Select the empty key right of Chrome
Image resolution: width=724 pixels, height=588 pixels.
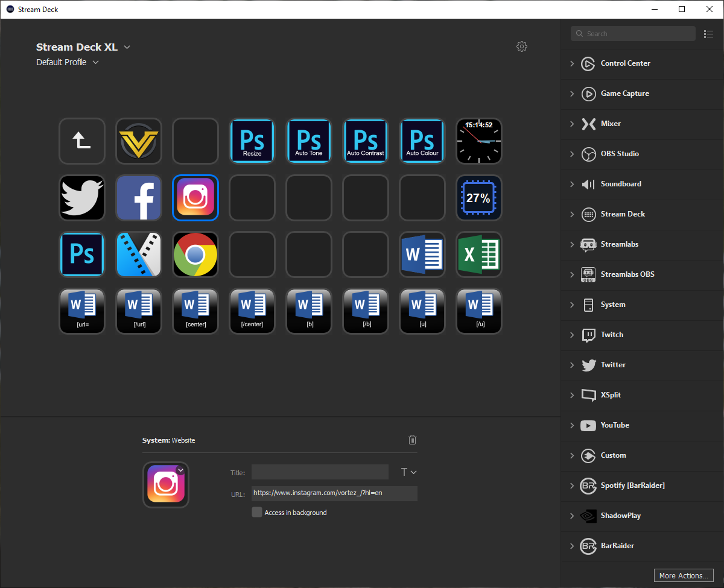click(252, 254)
